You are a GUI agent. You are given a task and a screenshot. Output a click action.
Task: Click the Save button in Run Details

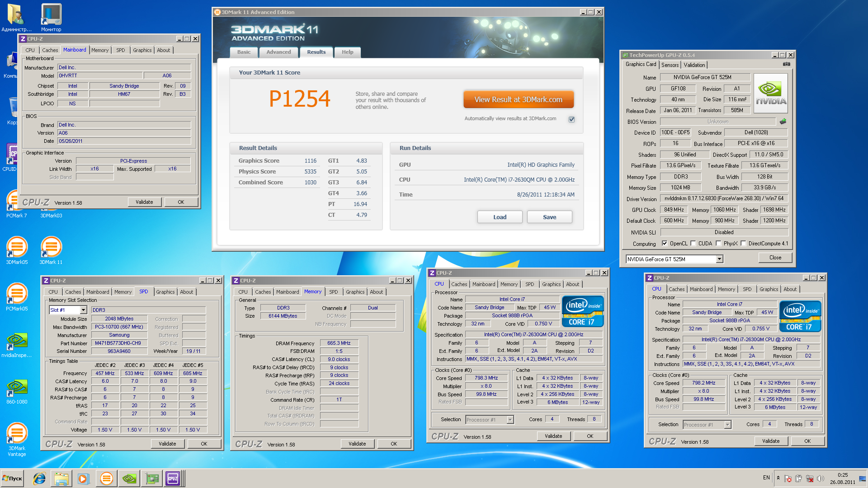[550, 217]
